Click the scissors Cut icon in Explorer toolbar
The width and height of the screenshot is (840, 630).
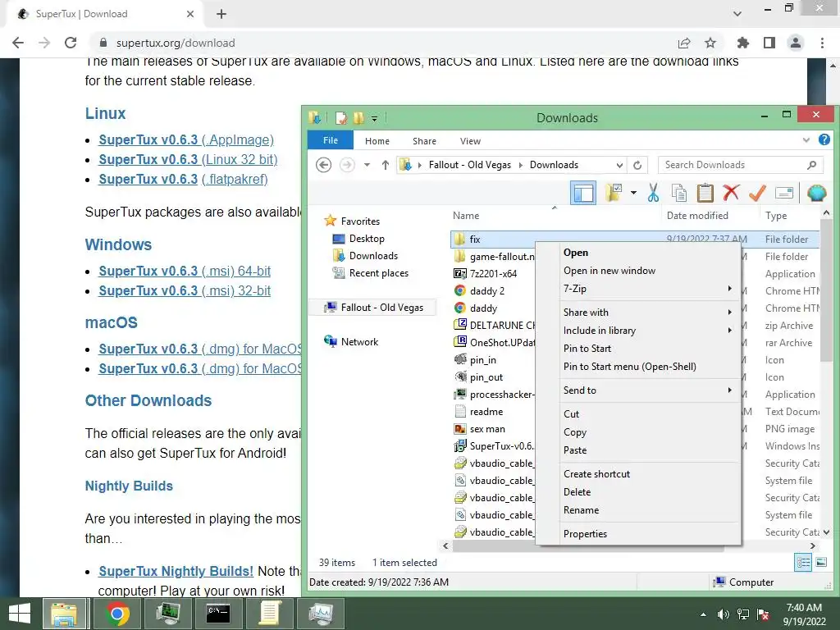(x=653, y=193)
